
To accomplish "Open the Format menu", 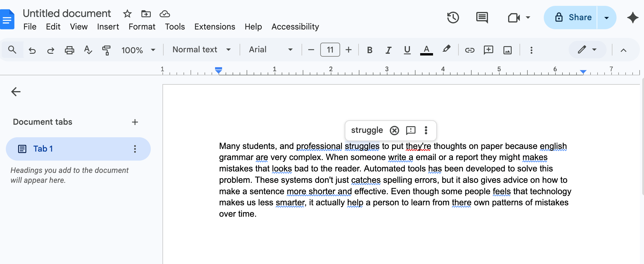I will coord(142,27).
